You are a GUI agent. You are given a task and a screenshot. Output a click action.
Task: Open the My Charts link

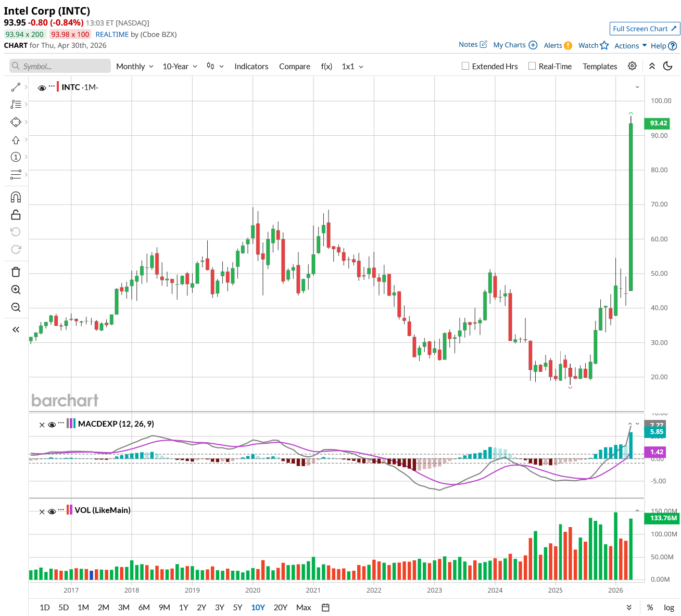514,45
